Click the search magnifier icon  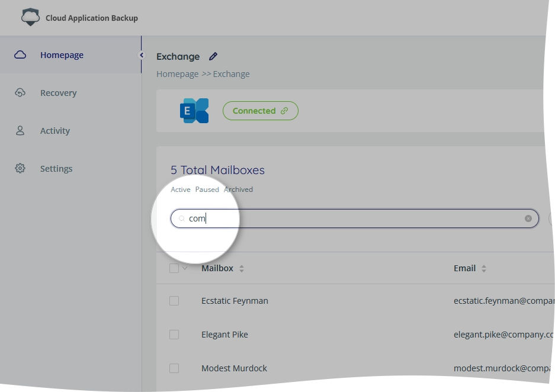point(182,219)
